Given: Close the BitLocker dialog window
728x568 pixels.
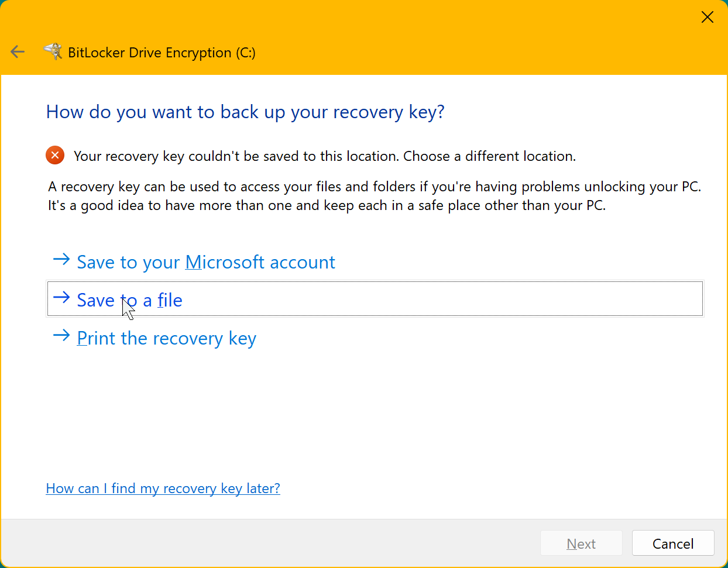Looking at the screenshot, I should (x=707, y=18).
